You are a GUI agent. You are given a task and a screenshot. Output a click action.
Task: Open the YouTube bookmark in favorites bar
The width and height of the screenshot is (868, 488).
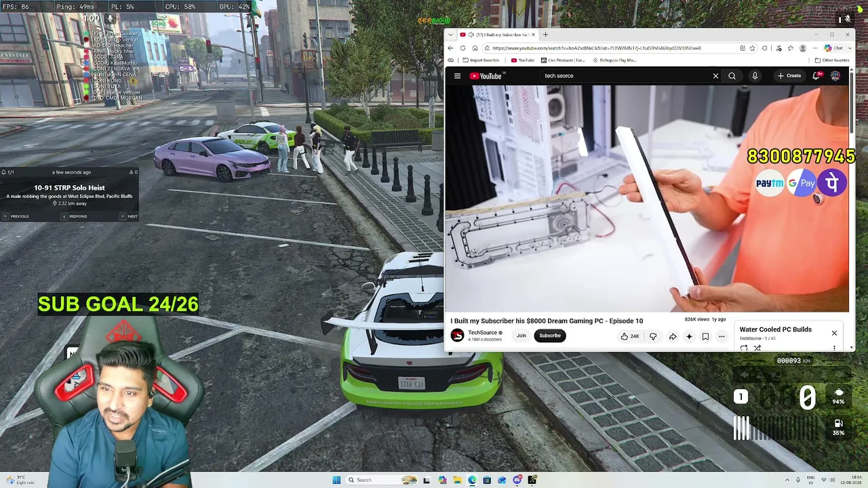[523, 60]
